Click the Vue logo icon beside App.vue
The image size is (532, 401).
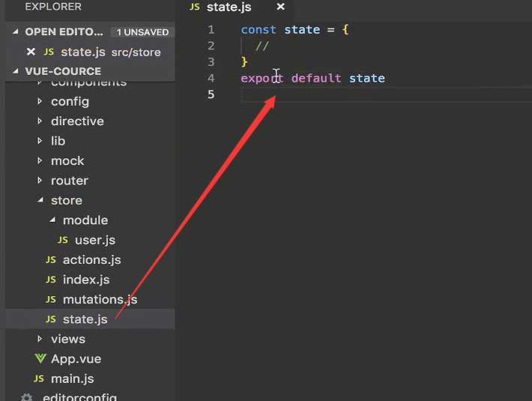tap(40, 358)
